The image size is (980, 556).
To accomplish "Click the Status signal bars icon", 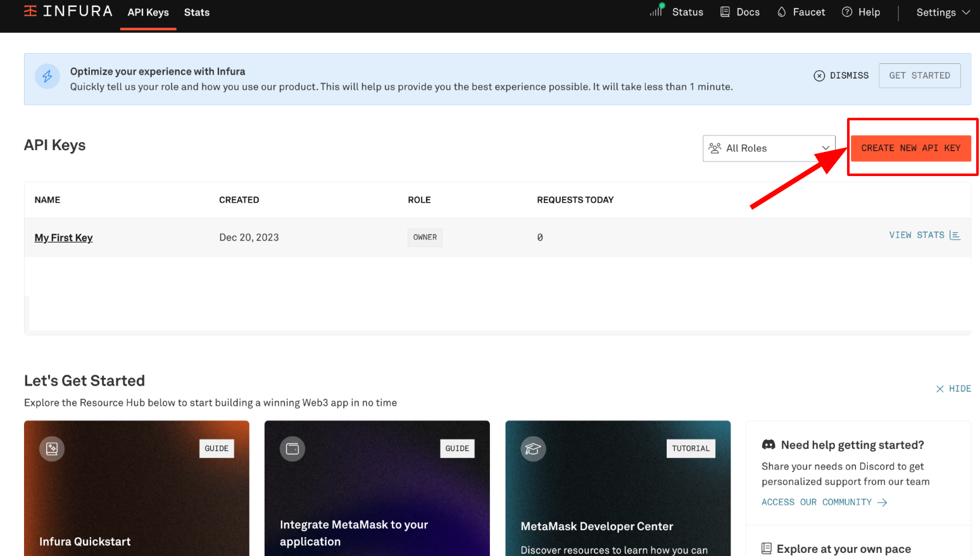I will tap(656, 10).
